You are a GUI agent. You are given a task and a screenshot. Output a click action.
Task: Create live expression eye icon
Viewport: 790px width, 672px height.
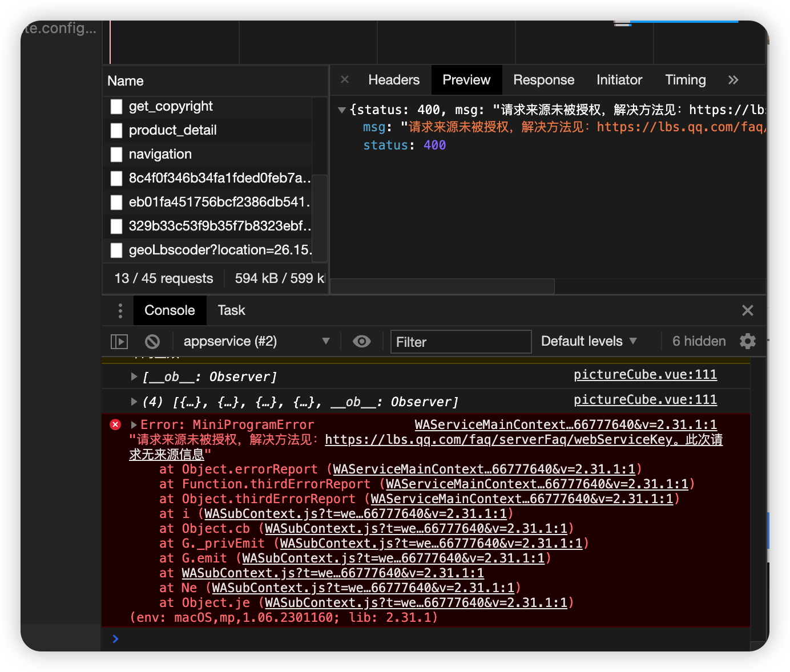(x=361, y=342)
